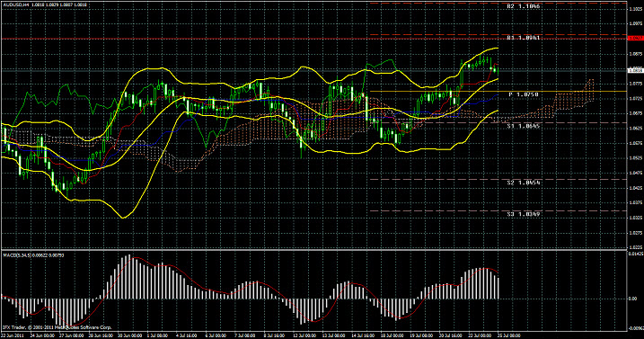Viewport: 644px width, 339px height.
Task: Click the P 1.0750 pivot label
Action: 524,94
